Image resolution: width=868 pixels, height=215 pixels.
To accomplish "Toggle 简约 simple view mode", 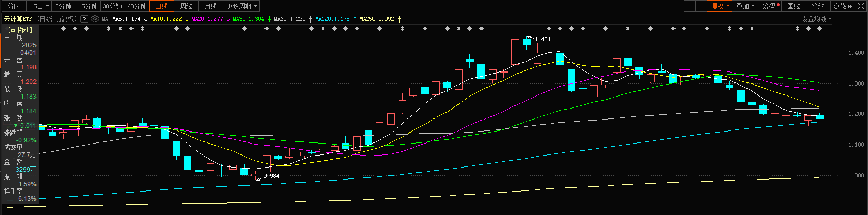I will click(x=818, y=6).
